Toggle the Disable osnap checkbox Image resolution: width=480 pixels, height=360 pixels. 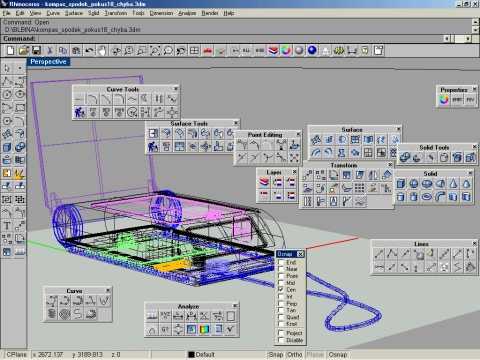tap(281, 340)
